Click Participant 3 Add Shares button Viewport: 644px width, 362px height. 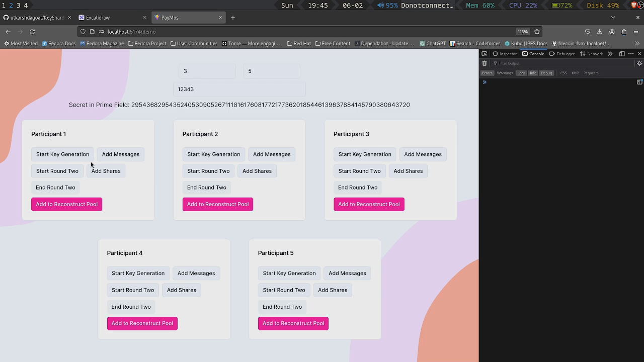click(x=408, y=171)
